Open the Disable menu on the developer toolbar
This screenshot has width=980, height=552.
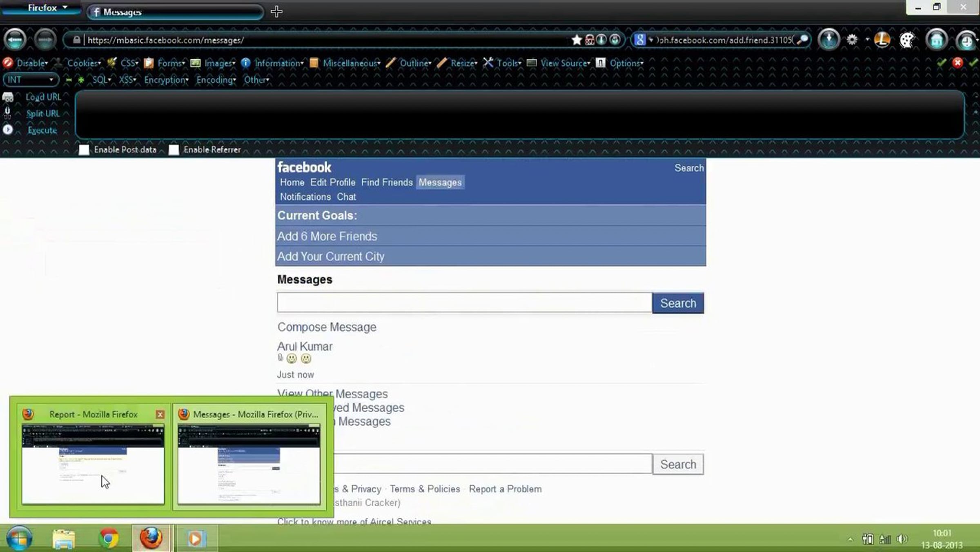click(x=32, y=63)
